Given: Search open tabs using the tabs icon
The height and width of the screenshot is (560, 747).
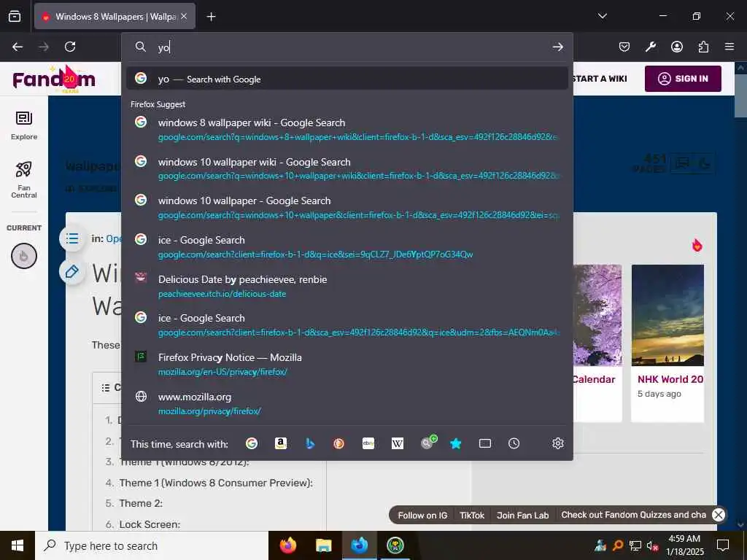Looking at the screenshot, I should [x=485, y=444].
